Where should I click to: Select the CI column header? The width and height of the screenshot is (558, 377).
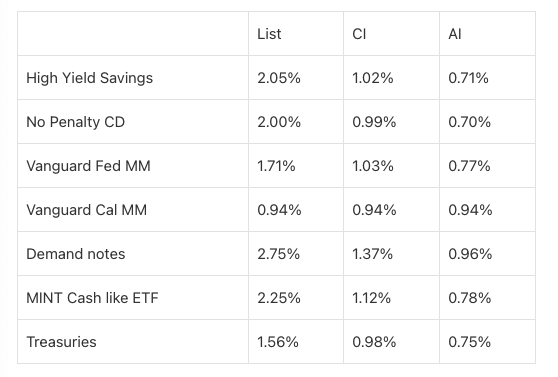359,34
